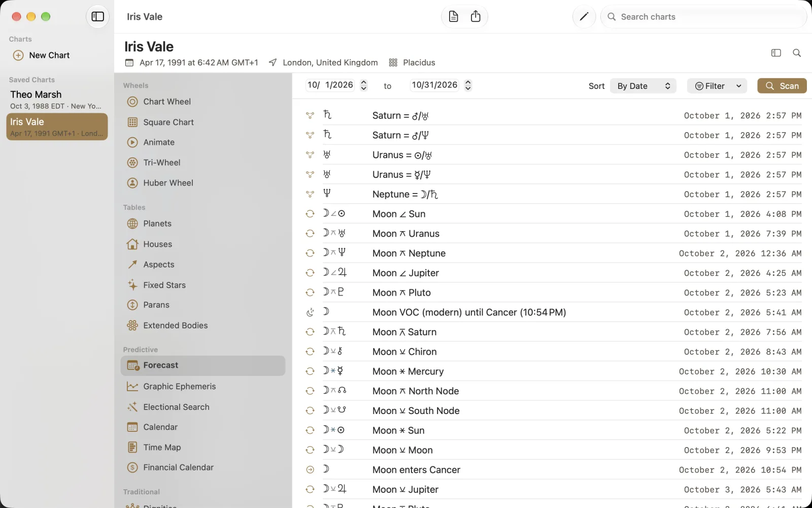Viewport: 812px width, 508px height.
Task: Toggle the inspector panel icon at right
Action: click(x=776, y=53)
